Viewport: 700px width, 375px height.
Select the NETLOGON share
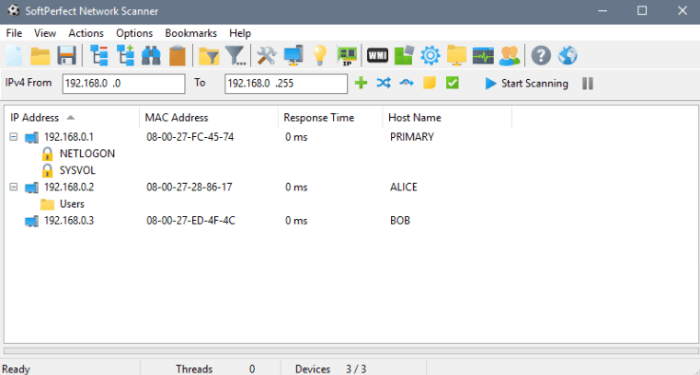[x=87, y=154]
